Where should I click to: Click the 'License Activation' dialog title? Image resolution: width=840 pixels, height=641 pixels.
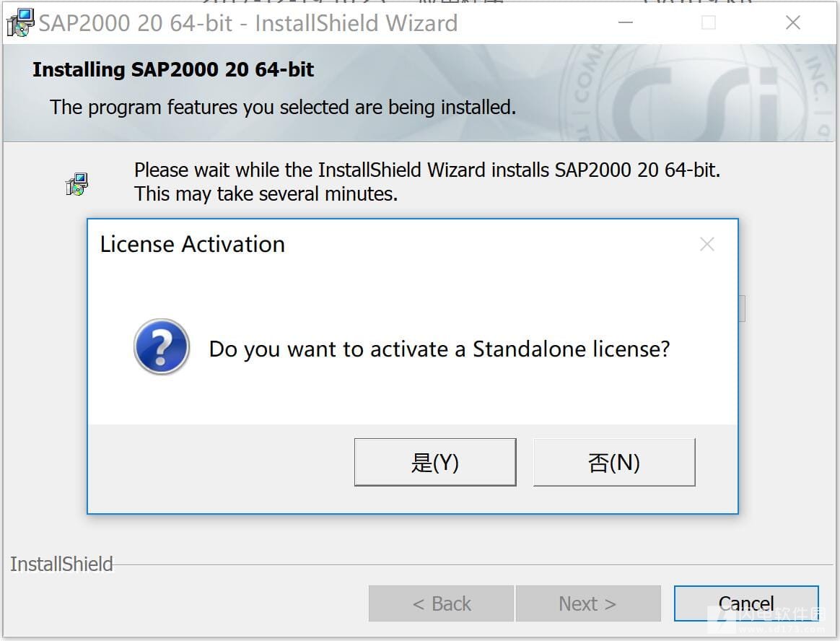pos(193,245)
